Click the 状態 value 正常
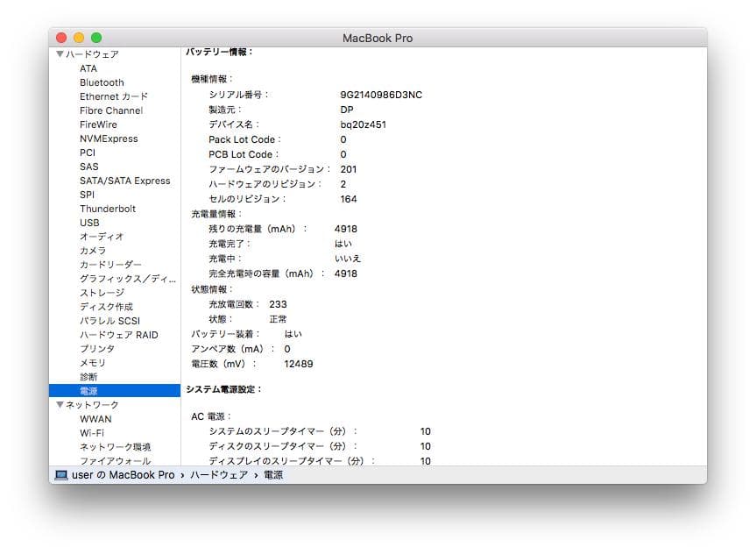Screen dimensions: 756x554 tap(278, 319)
